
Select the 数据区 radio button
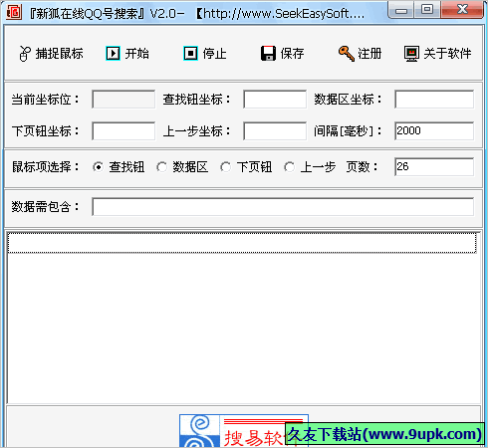click(x=161, y=167)
